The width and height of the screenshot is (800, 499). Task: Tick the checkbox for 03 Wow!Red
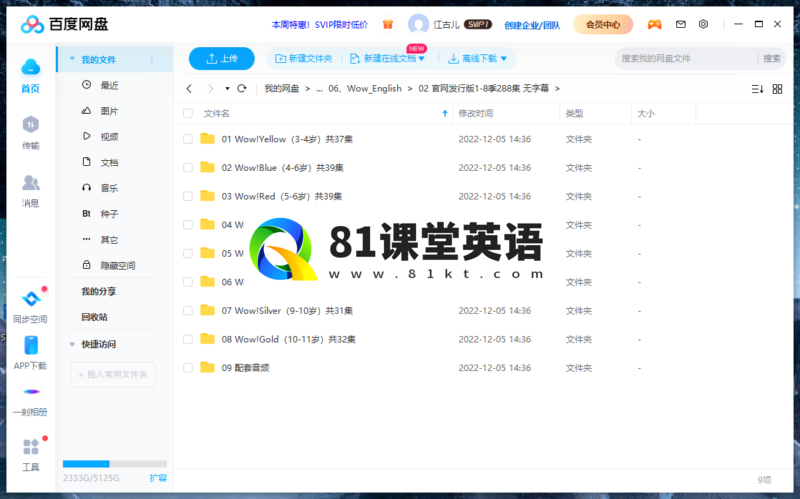tap(188, 196)
